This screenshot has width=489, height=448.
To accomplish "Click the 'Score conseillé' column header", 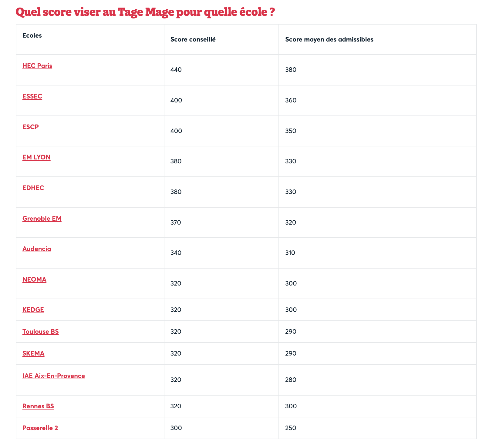I will click(x=193, y=39).
